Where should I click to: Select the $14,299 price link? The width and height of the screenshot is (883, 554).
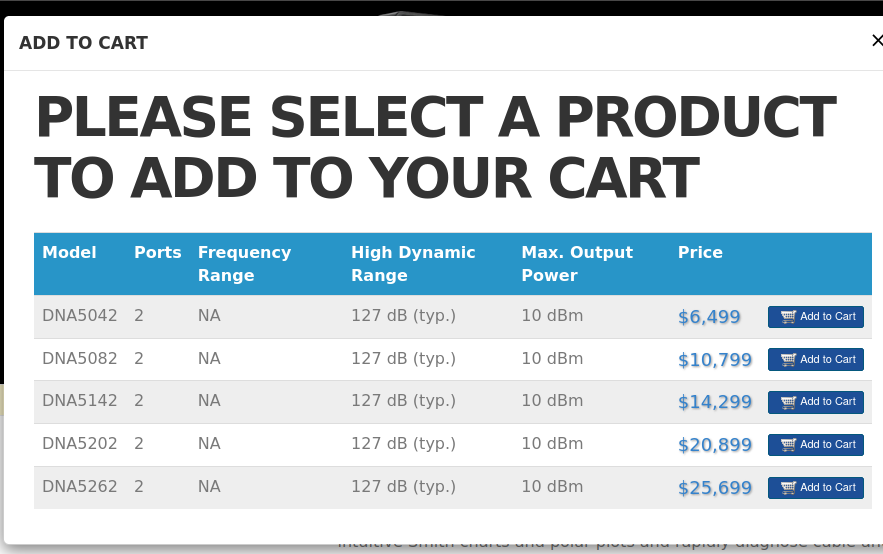(714, 402)
